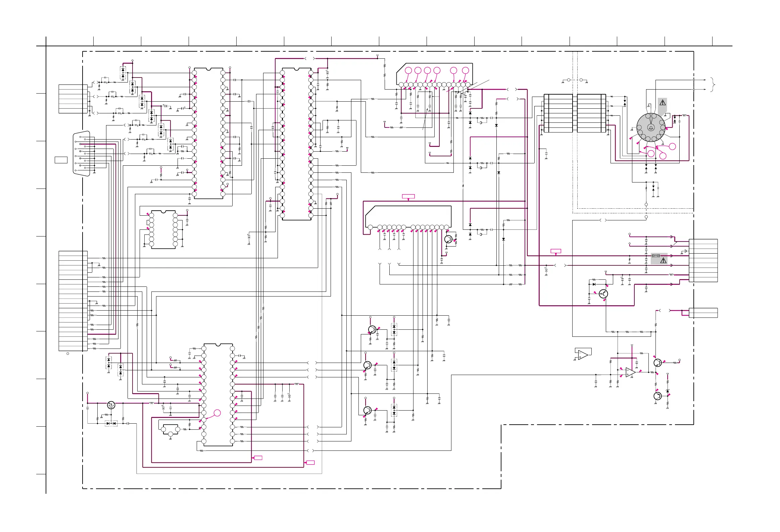Viewport: 780px width, 532px height.
Task: Click the boxed op-amp symbol in the legend
Action: [583, 355]
